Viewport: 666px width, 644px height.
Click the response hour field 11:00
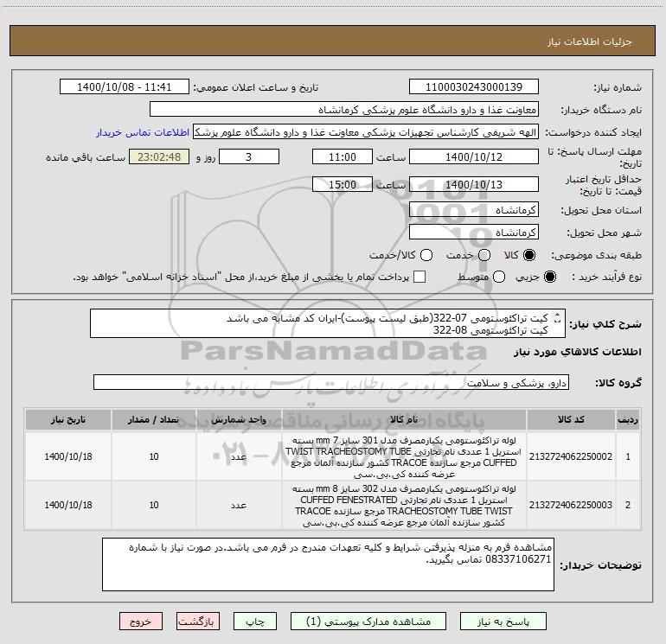click(x=343, y=157)
